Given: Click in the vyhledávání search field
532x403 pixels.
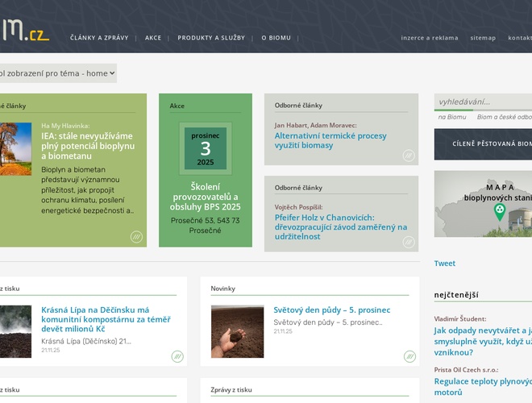Looking at the screenshot, I should tap(482, 102).
